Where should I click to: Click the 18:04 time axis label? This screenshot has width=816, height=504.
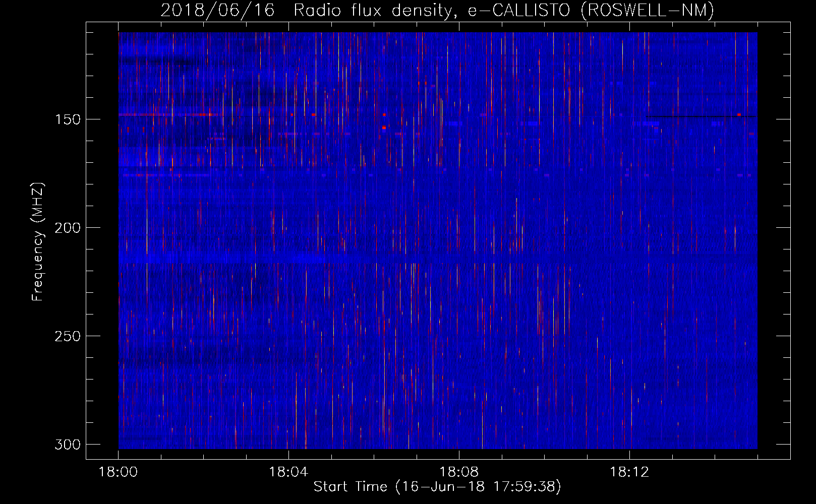point(288,472)
